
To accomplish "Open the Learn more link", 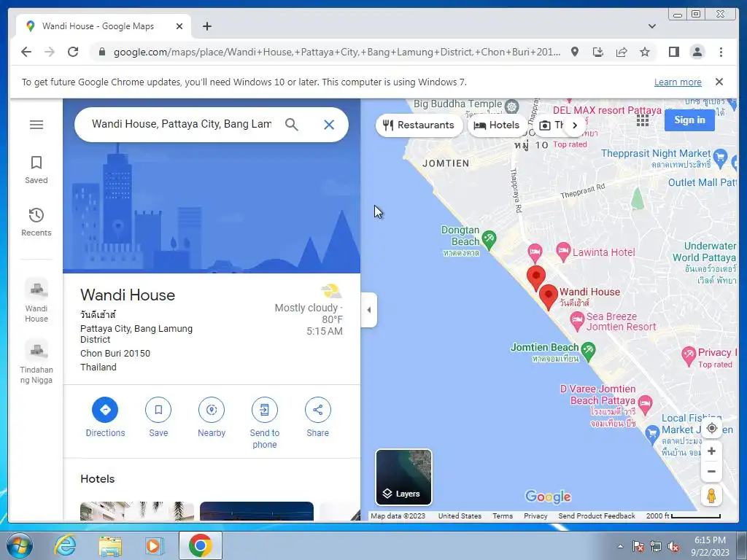I will tap(678, 82).
